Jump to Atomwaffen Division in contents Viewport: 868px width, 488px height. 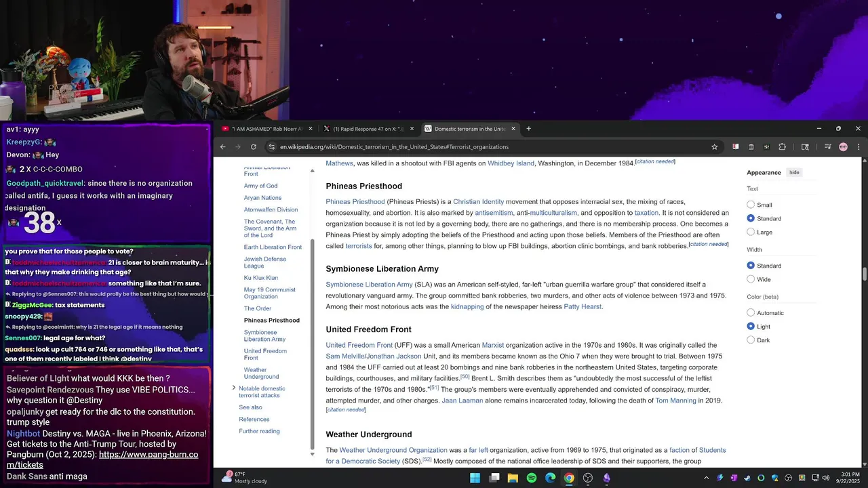click(271, 210)
